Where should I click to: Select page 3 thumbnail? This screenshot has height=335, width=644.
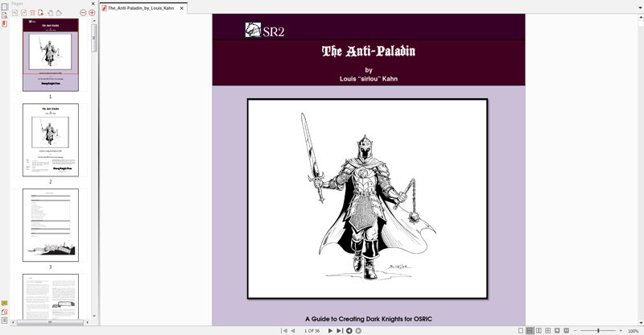(50, 225)
